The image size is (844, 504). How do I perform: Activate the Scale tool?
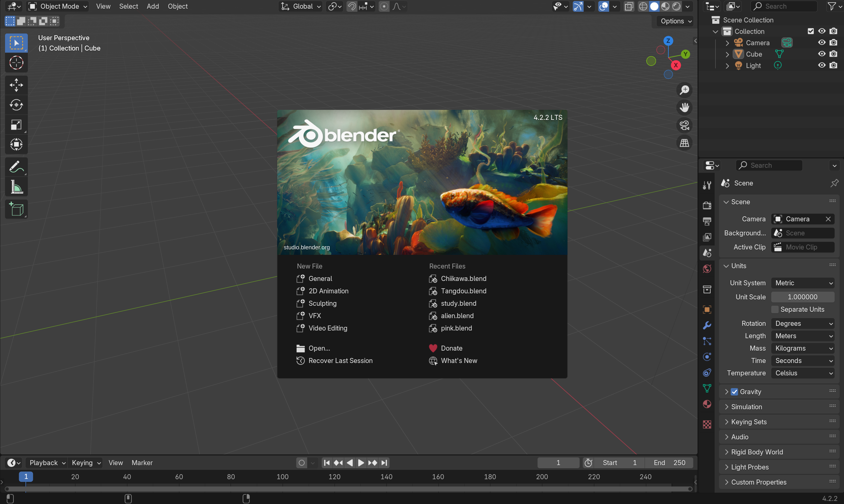[x=16, y=125]
